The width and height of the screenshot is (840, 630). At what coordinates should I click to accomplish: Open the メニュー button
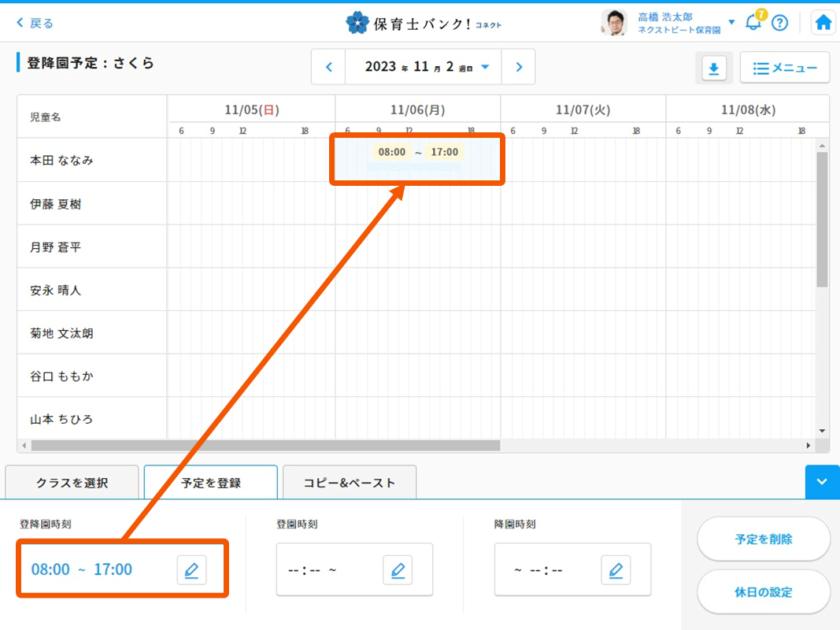(x=785, y=69)
